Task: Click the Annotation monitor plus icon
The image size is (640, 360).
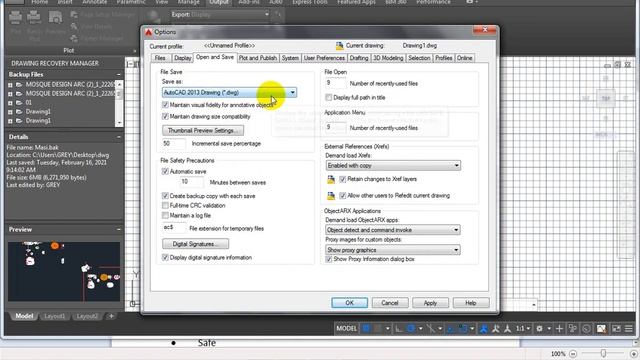Action: pyautogui.click(x=560, y=328)
